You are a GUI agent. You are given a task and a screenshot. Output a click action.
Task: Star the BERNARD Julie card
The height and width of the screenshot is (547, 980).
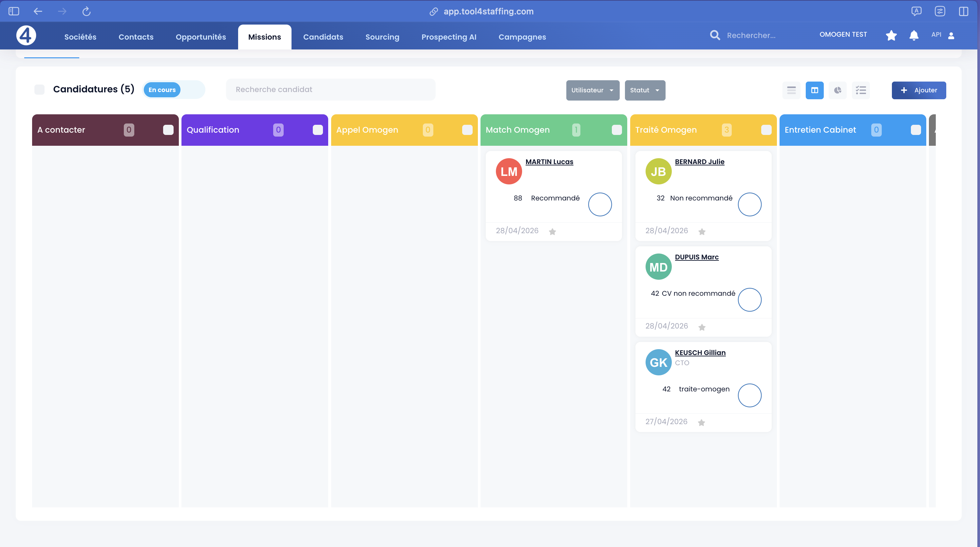tap(702, 231)
